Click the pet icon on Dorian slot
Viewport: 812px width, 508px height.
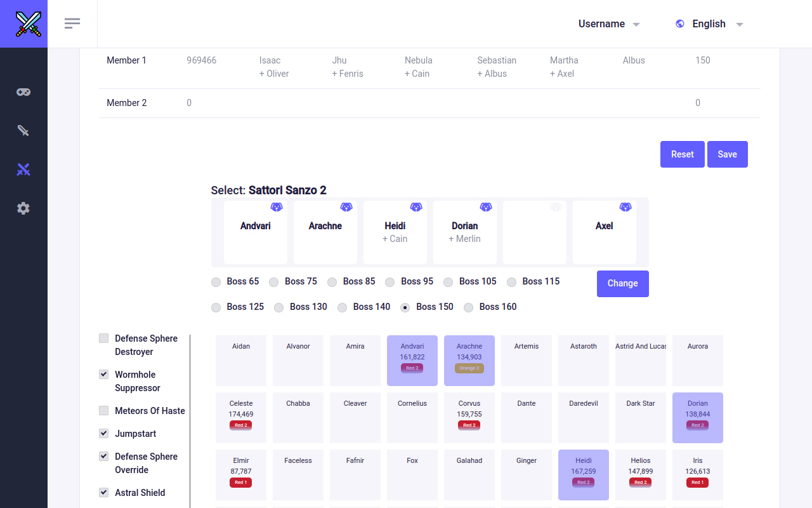pyautogui.click(x=486, y=207)
